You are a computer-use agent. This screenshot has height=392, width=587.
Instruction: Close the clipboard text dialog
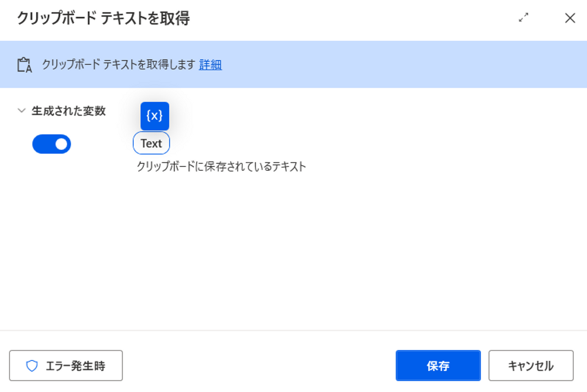pyautogui.click(x=570, y=18)
